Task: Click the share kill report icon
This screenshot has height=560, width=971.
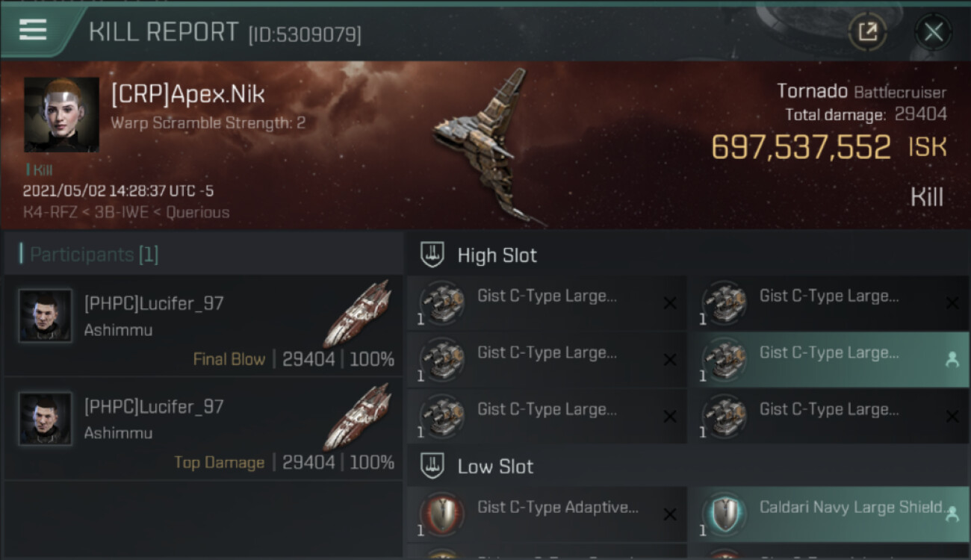Action: point(868,32)
